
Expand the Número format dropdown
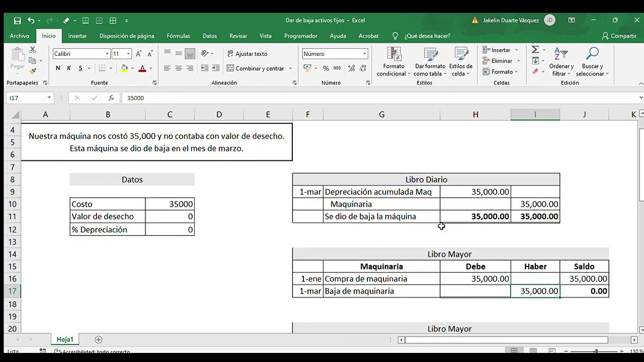click(x=365, y=54)
